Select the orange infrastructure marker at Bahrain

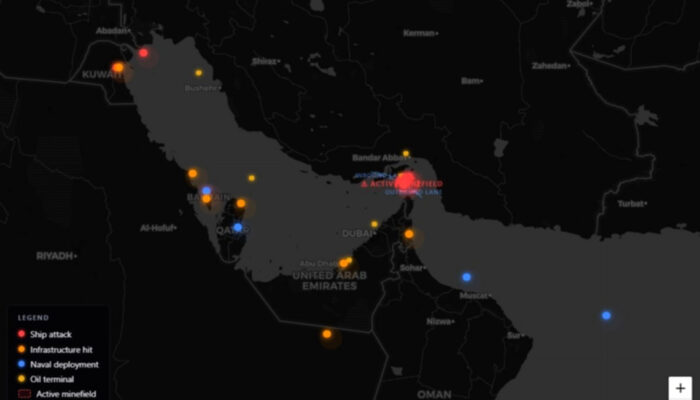(x=206, y=199)
